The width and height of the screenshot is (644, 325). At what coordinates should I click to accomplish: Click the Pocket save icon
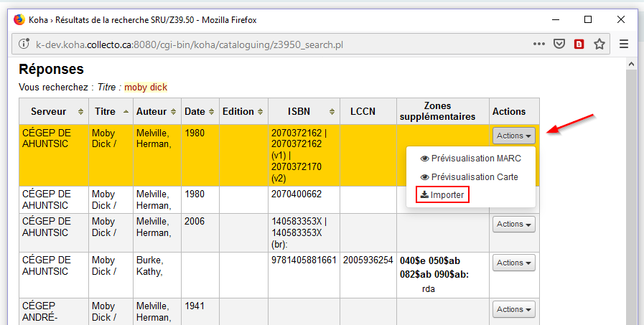(559, 44)
